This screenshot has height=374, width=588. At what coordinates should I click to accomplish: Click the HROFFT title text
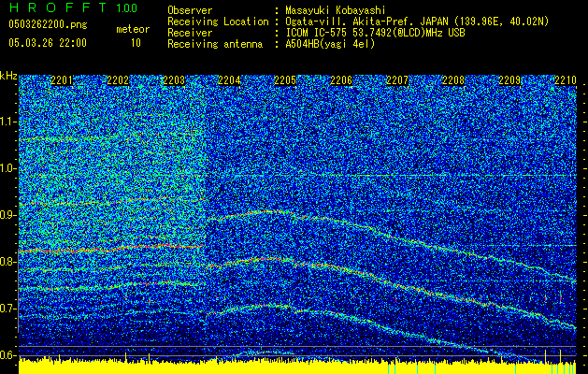coord(59,7)
